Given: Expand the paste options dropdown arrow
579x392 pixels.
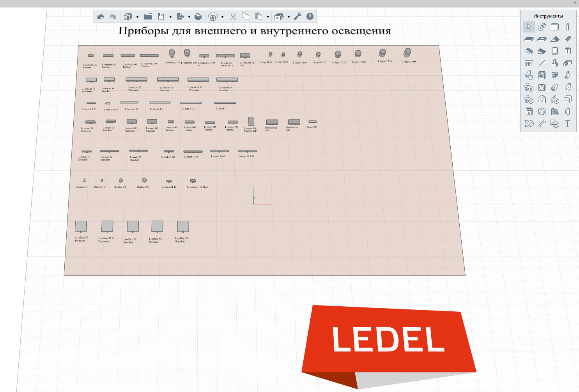Looking at the screenshot, I should (x=268, y=17).
